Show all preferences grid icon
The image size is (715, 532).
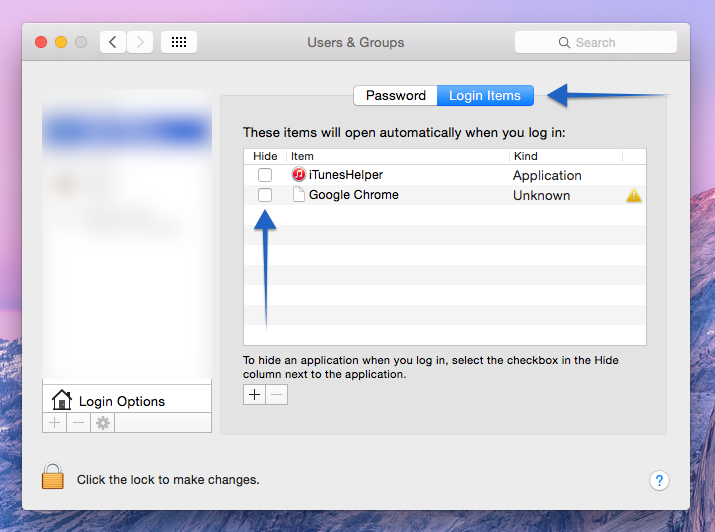coord(179,42)
